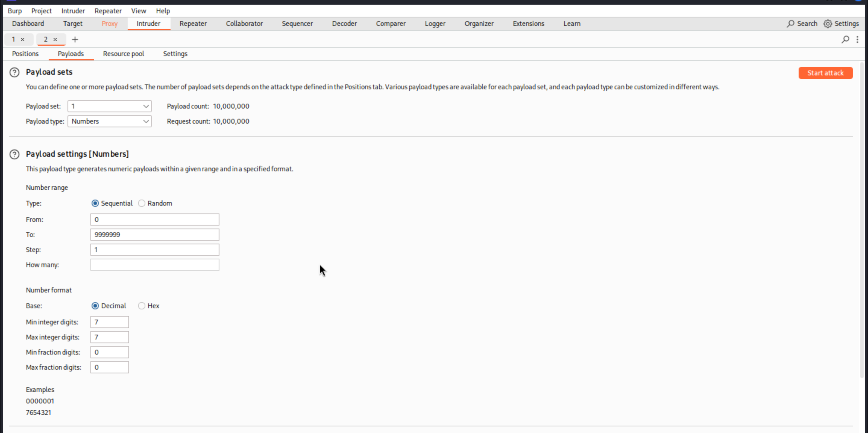Click the Payload sets help icon

(x=14, y=72)
